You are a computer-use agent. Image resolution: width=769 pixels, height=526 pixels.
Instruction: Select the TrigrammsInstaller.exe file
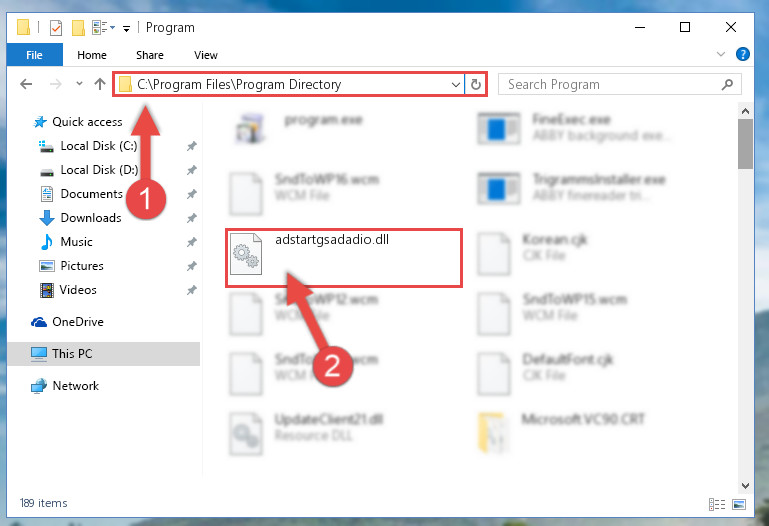(599, 179)
